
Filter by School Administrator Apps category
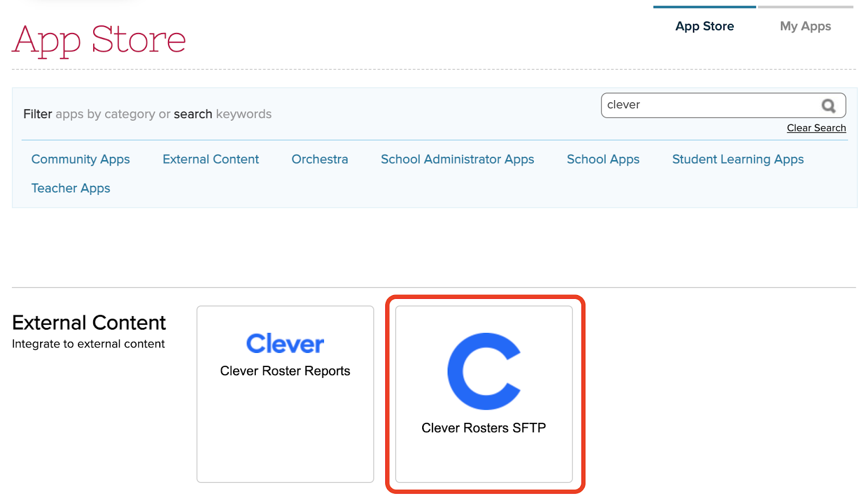457,159
